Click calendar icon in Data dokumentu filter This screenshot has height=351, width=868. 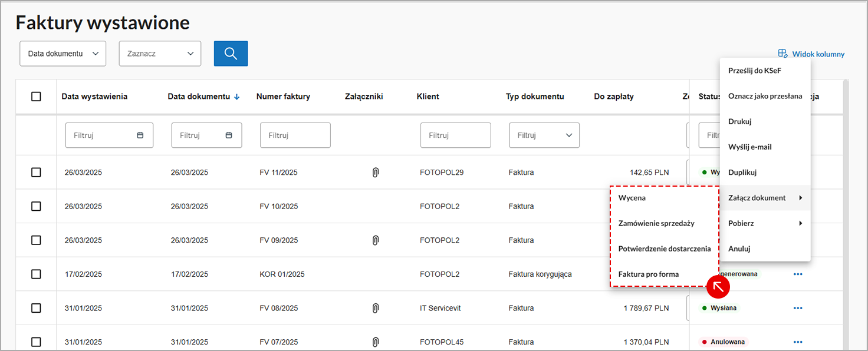pos(229,135)
